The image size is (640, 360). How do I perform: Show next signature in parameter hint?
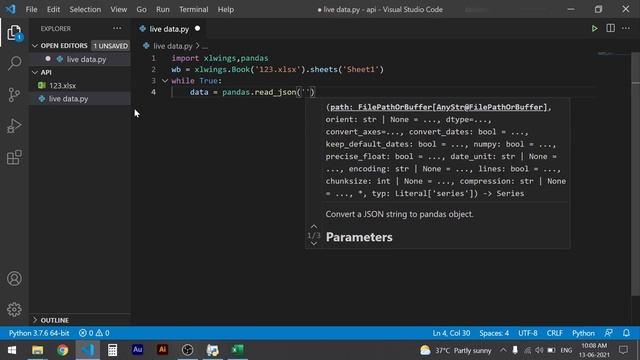point(313,244)
